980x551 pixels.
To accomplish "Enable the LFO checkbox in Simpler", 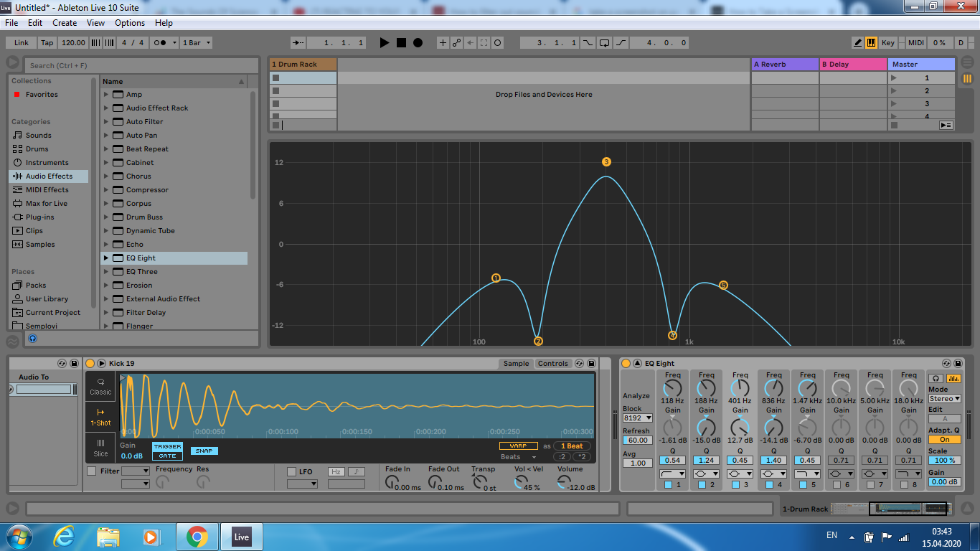I will [x=291, y=471].
